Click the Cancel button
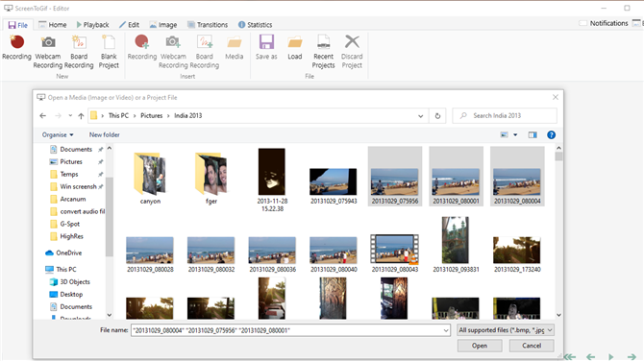The height and width of the screenshot is (361, 644). tap(532, 346)
